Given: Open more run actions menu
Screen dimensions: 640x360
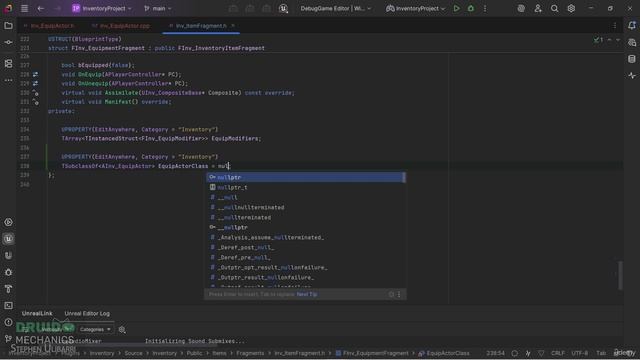Looking at the screenshot, I should [485, 8].
